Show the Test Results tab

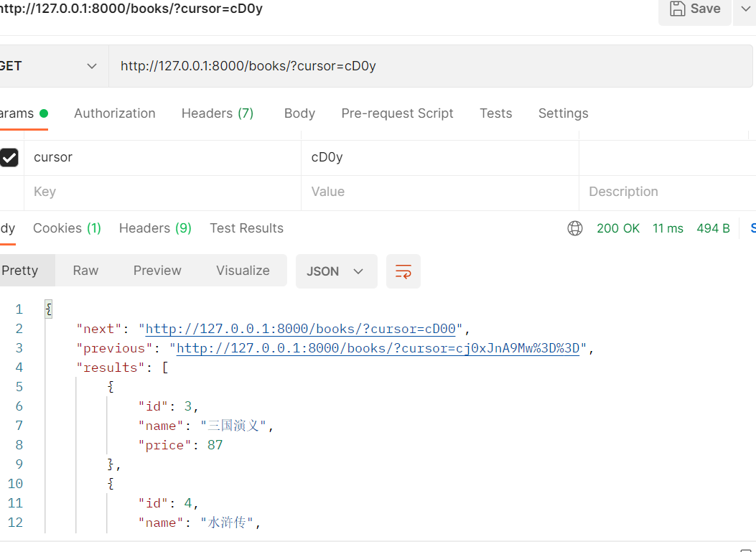point(246,228)
